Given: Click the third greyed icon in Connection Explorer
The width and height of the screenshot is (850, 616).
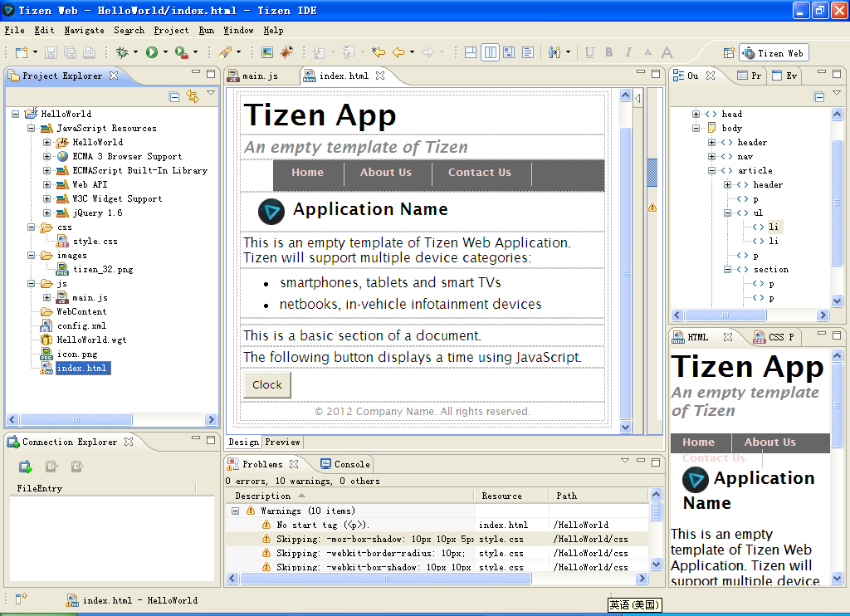Looking at the screenshot, I should pyautogui.click(x=77, y=467).
